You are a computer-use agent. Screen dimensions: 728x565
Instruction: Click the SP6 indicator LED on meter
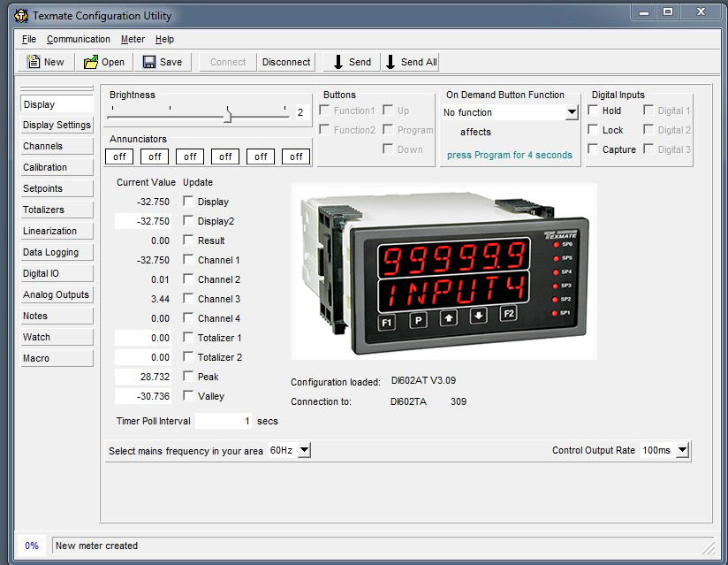click(x=557, y=245)
